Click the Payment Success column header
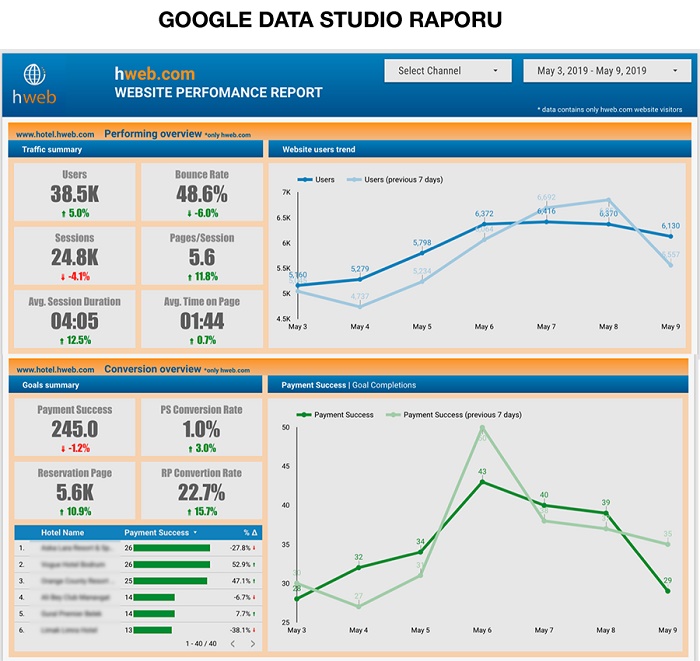700x661 pixels. click(156, 533)
